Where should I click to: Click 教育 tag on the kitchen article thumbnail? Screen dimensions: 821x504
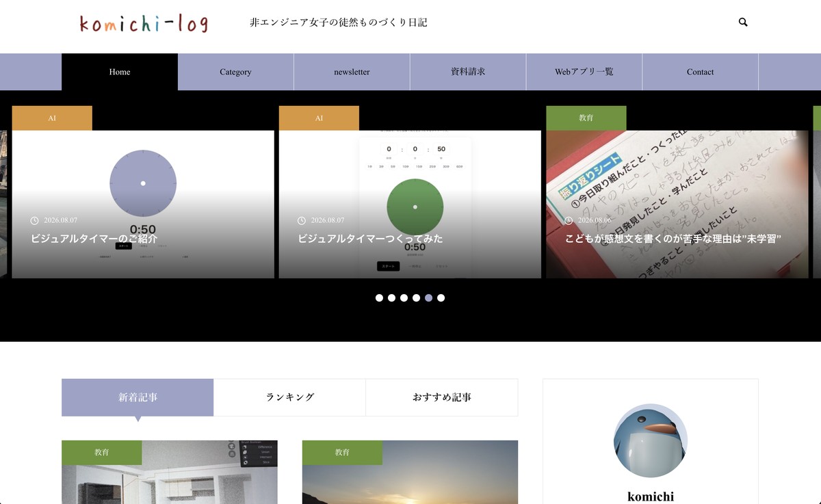click(x=102, y=453)
